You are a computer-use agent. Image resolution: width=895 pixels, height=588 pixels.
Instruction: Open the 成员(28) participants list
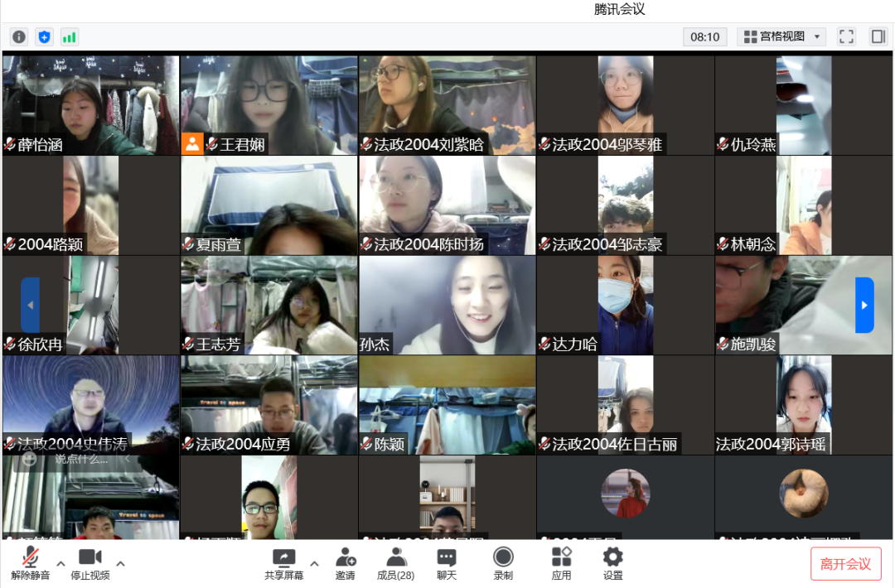point(395,563)
